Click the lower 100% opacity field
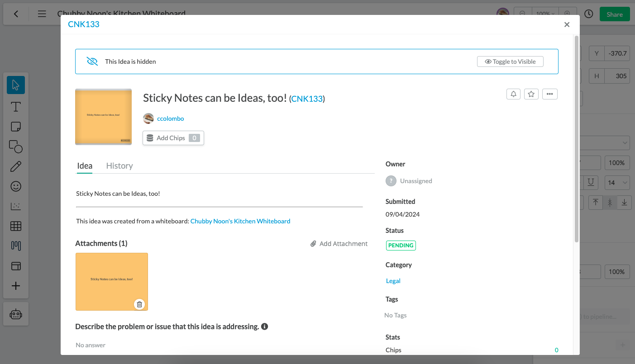635x364 pixels. click(617, 272)
